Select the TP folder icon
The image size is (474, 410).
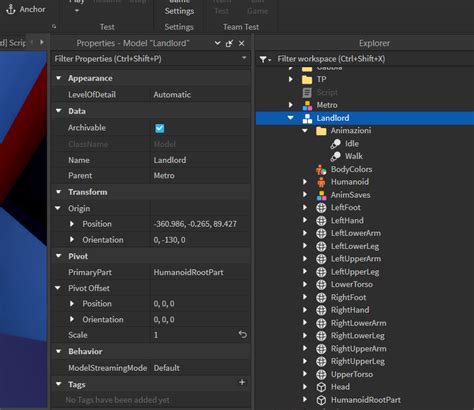tap(307, 80)
